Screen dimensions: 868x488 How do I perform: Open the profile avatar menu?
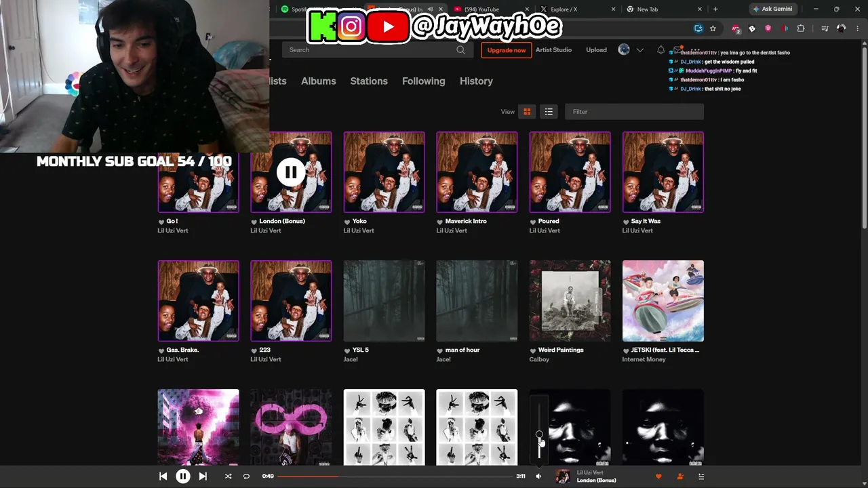pos(624,49)
